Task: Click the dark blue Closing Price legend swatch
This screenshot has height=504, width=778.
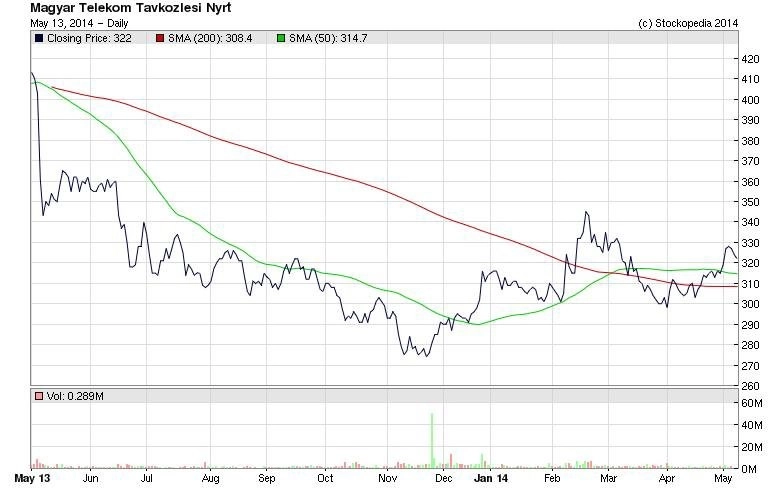Action: 39,38
